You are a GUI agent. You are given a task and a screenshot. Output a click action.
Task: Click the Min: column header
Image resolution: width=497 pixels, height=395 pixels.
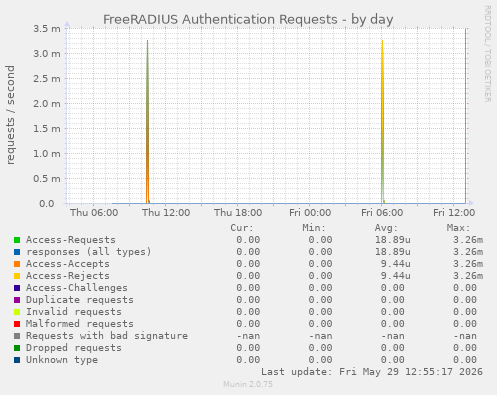click(x=314, y=228)
